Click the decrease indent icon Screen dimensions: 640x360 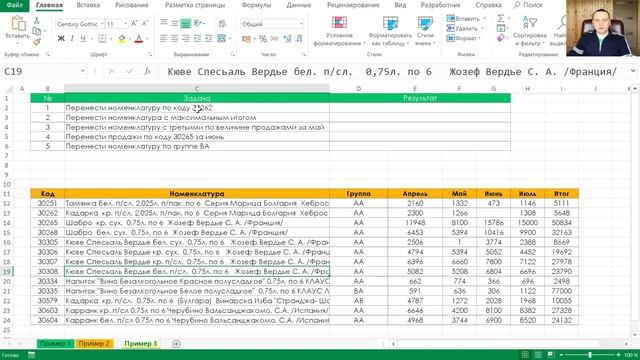(198, 38)
